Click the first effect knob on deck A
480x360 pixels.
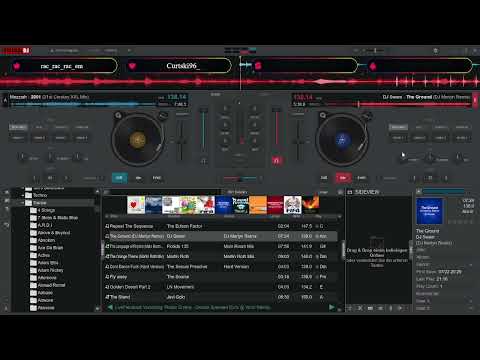point(23,156)
